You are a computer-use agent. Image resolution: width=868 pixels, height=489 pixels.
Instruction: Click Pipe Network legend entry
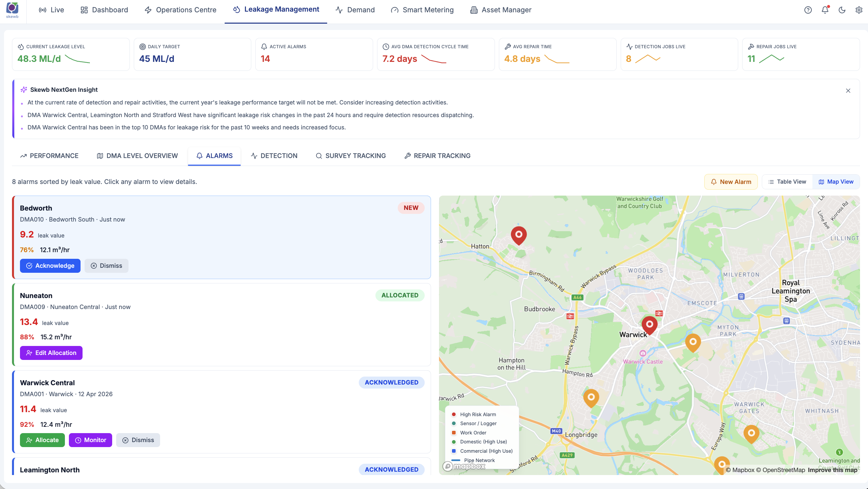pyautogui.click(x=473, y=460)
